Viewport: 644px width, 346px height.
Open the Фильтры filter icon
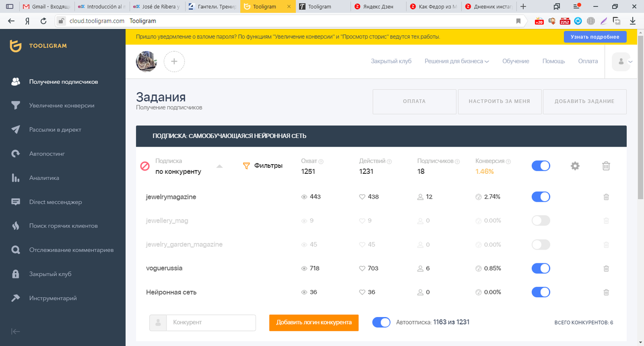click(246, 165)
